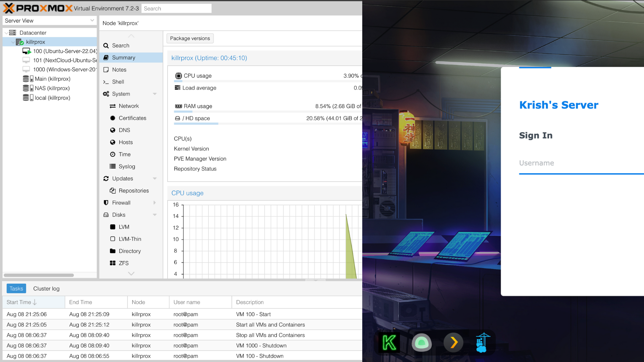This screenshot has width=644, height=362.
Task: Click the HD space usage progress bar
Action: tap(268, 124)
